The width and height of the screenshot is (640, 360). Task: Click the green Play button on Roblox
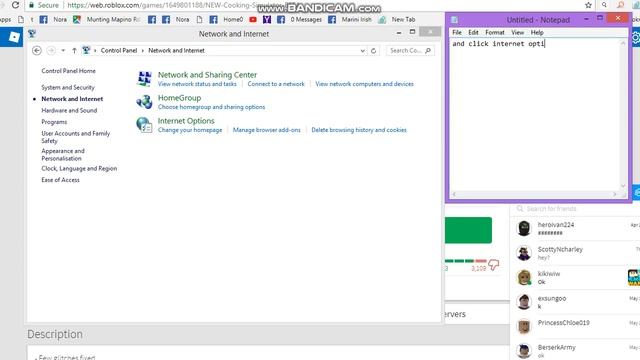point(468,230)
